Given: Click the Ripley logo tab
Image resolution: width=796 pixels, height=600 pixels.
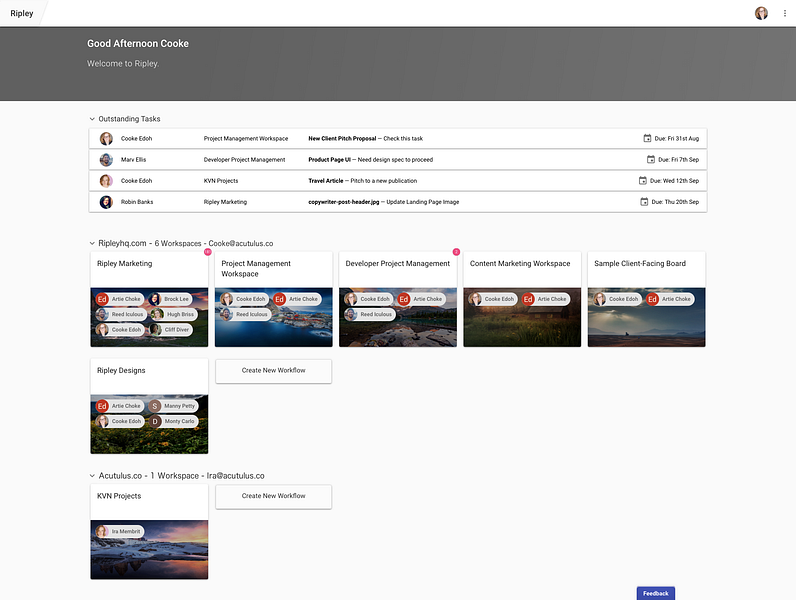Looking at the screenshot, I should 22,13.
